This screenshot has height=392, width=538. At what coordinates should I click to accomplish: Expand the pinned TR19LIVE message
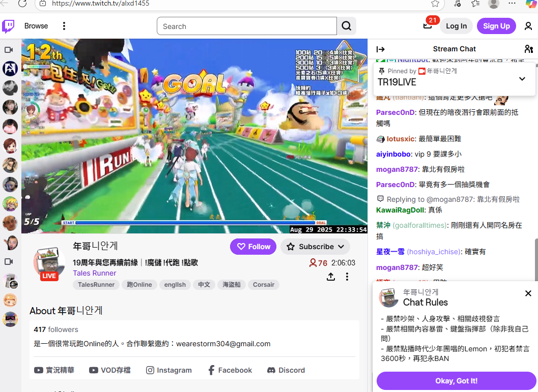tap(522, 79)
